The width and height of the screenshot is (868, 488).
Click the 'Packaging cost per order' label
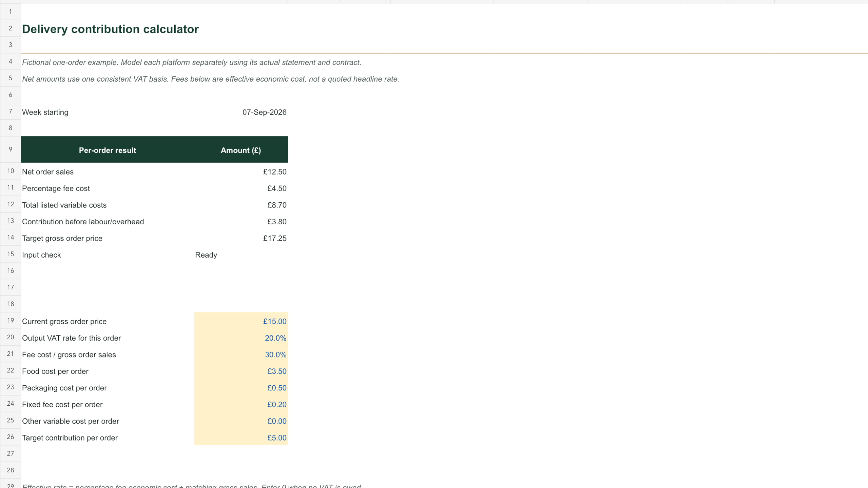[64, 388]
